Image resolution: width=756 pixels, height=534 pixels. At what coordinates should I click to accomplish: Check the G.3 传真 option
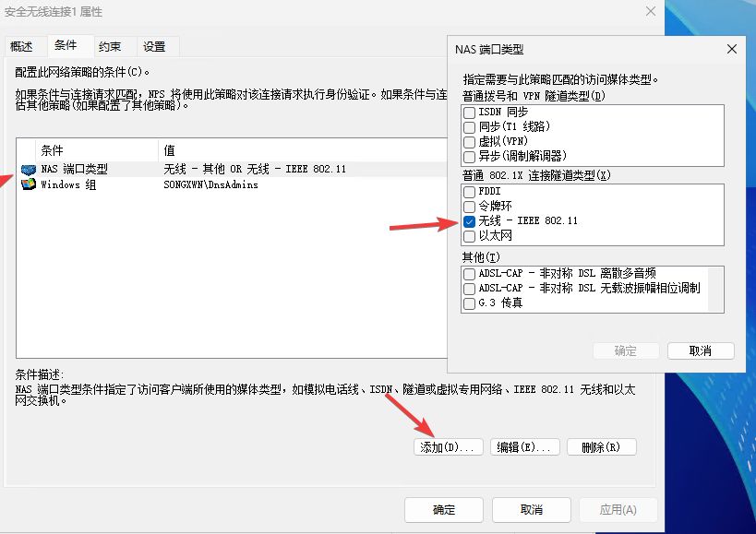point(470,303)
